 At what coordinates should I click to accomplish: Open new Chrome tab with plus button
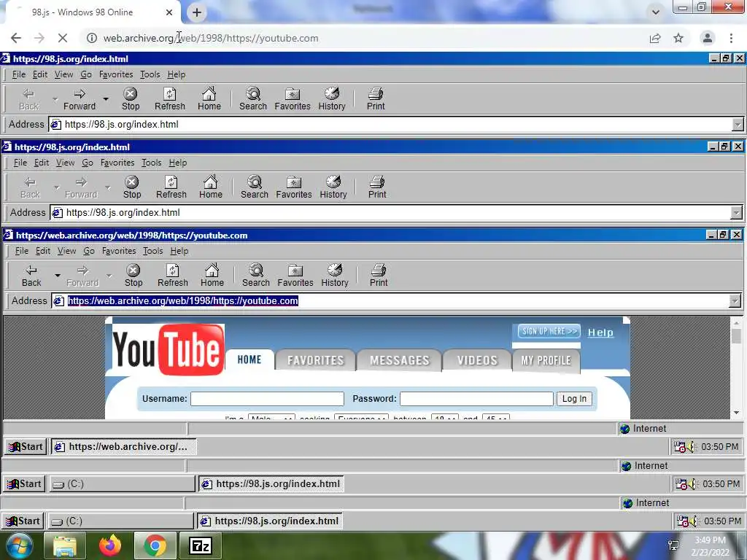click(x=197, y=12)
